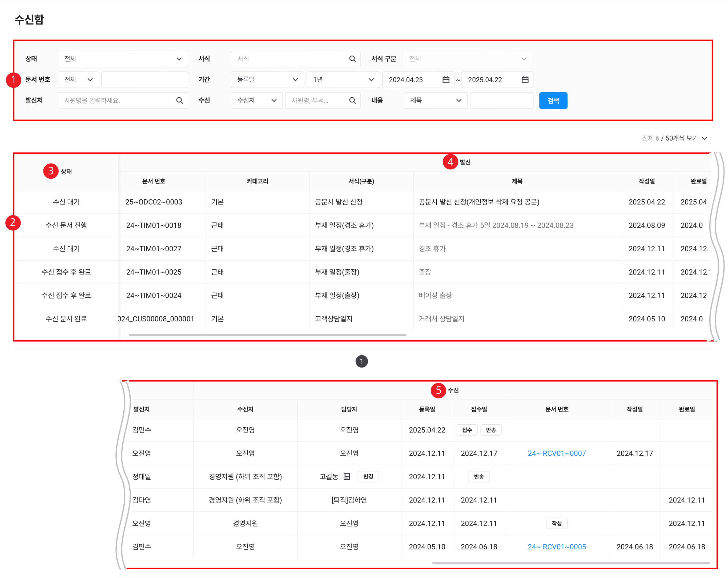Open the 등록일 period type dropdown
The image size is (728, 578).
[267, 80]
